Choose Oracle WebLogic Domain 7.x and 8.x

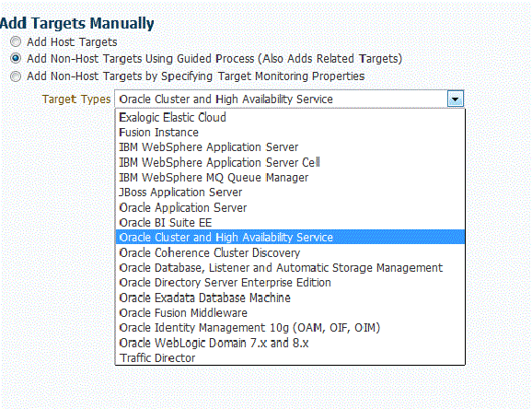[290, 343]
